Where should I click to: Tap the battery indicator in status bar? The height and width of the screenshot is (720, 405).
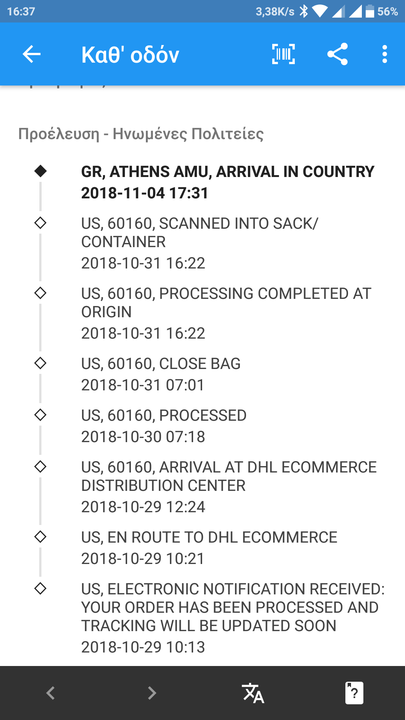pyautogui.click(x=370, y=11)
